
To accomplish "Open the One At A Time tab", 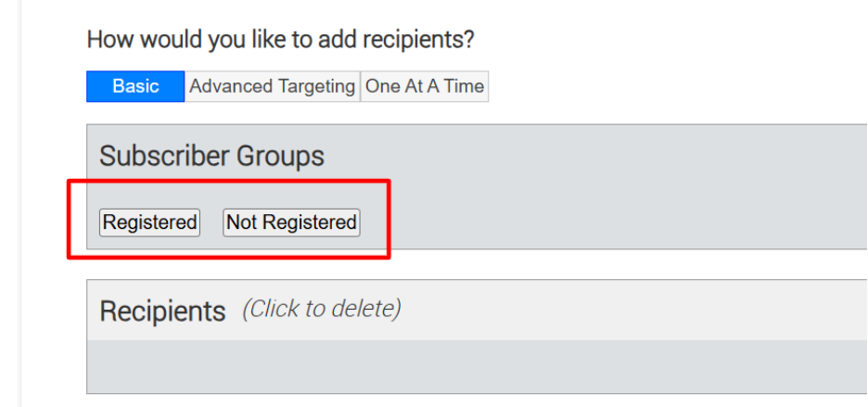I will coord(424,86).
